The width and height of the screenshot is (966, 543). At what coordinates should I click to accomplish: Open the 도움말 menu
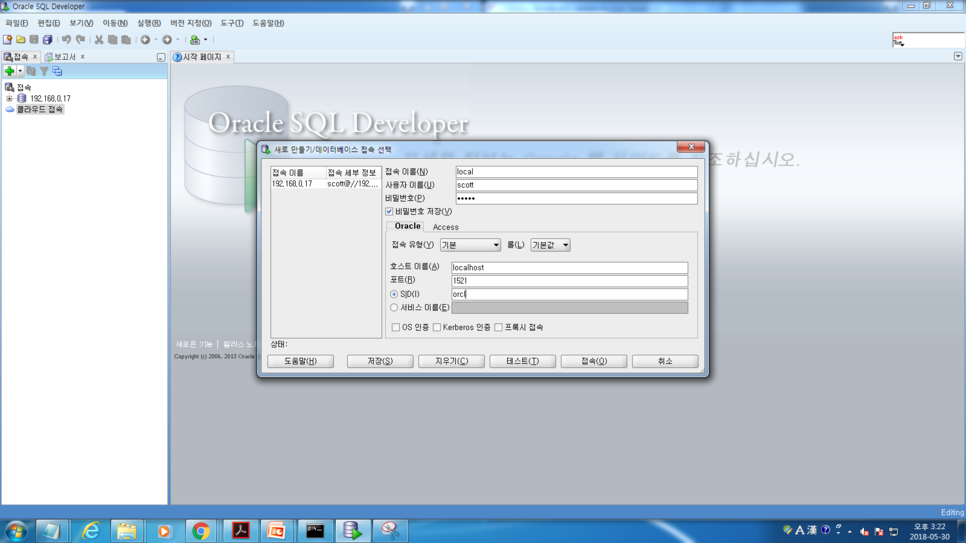(268, 23)
